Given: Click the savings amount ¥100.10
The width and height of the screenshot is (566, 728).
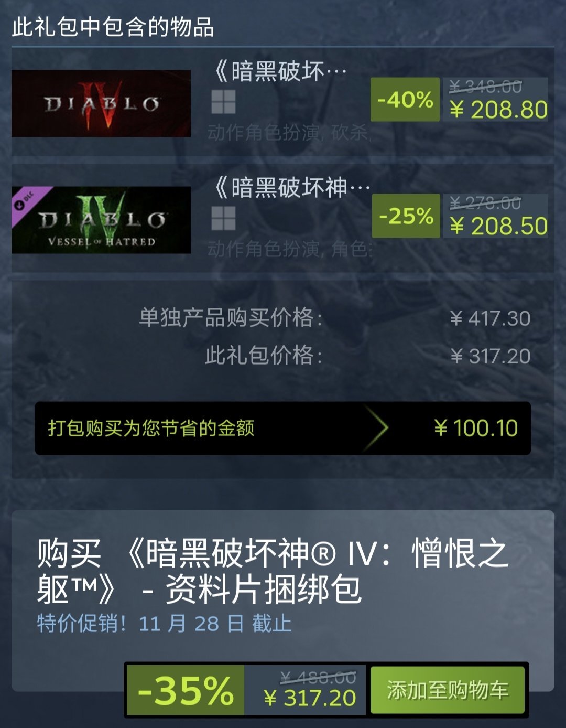Looking at the screenshot, I should point(476,428).
